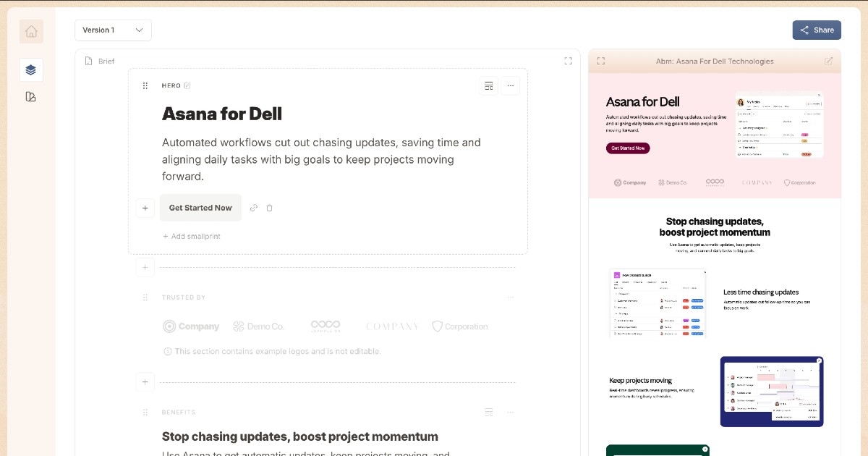Open the design theme sidebar icon
Viewport: 868px width, 456px height.
(x=31, y=97)
